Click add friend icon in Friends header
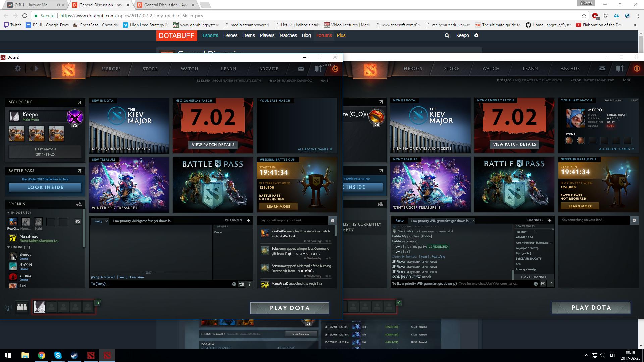The height and width of the screenshot is (362, 644). [x=79, y=204]
